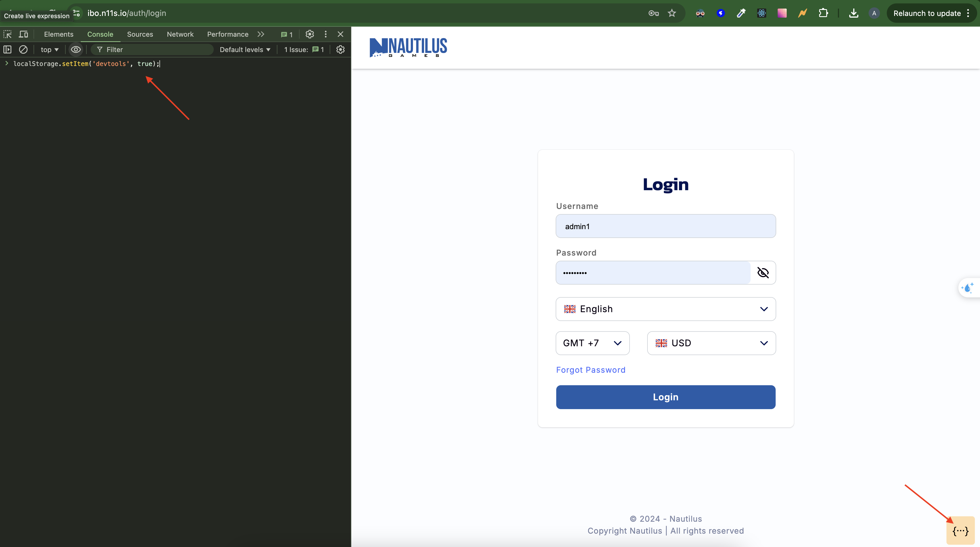Image resolution: width=980 pixels, height=547 pixels.
Task: Open the password manager key icon
Action: tap(653, 13)
